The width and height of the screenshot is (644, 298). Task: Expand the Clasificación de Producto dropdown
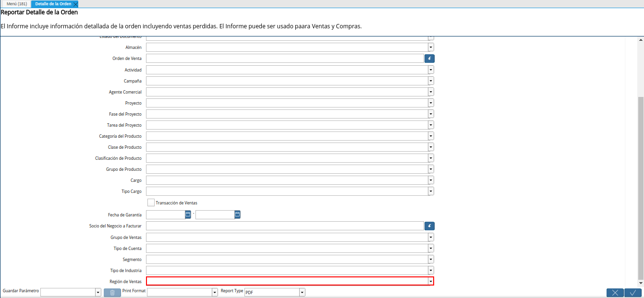click(431, 158)
